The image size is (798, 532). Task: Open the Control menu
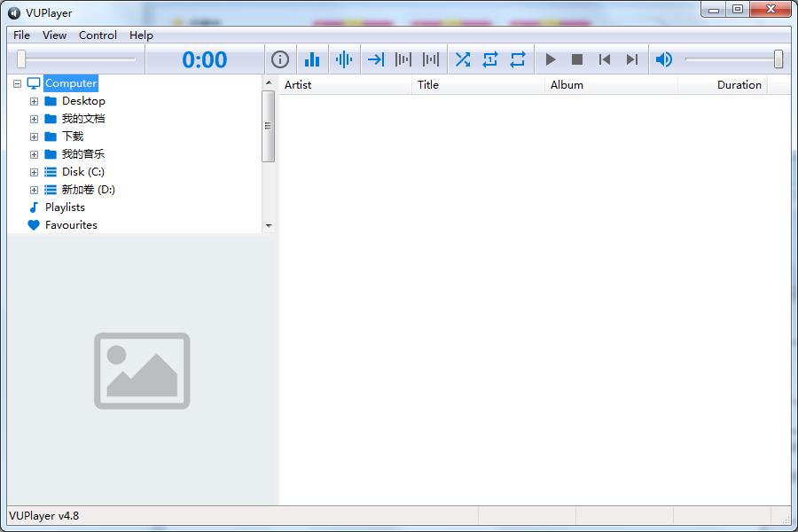pos(98,35)
